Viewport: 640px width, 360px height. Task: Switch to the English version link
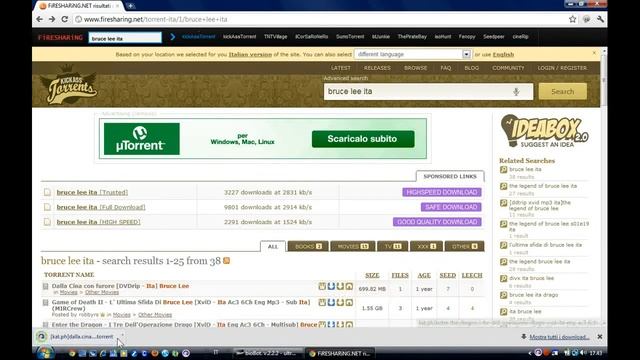point(503,54)
